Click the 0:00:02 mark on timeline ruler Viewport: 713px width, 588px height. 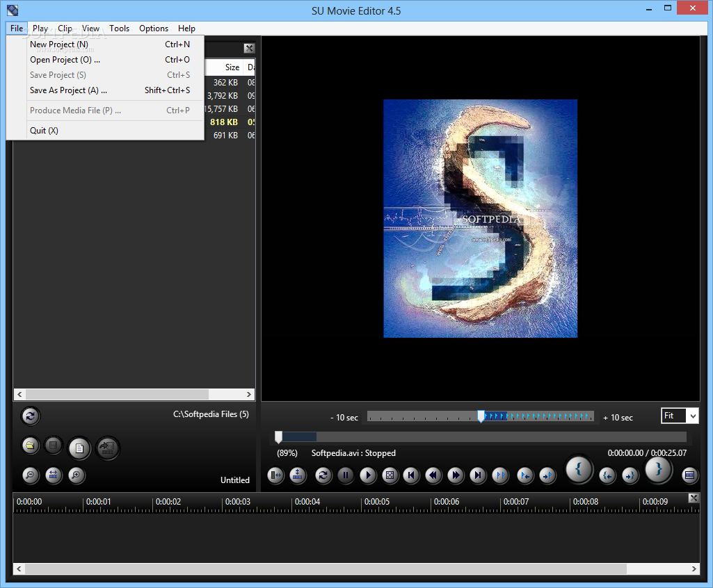click(x=168, y=502)
